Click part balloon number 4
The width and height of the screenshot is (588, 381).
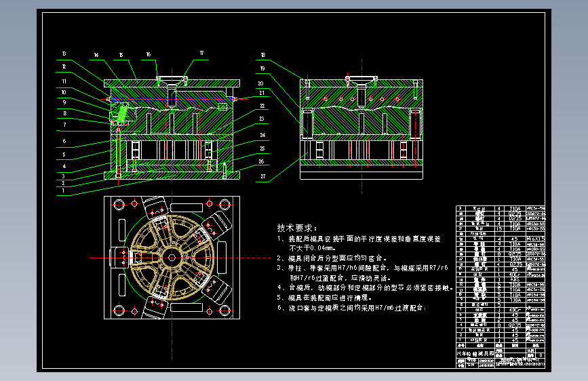coord(64,165)
